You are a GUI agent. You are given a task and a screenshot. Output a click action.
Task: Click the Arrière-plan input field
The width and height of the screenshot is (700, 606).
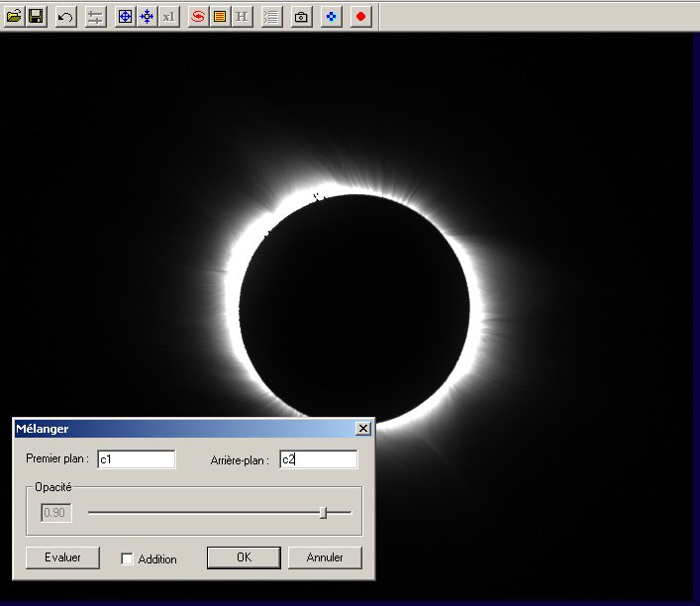tap(318, 459)
